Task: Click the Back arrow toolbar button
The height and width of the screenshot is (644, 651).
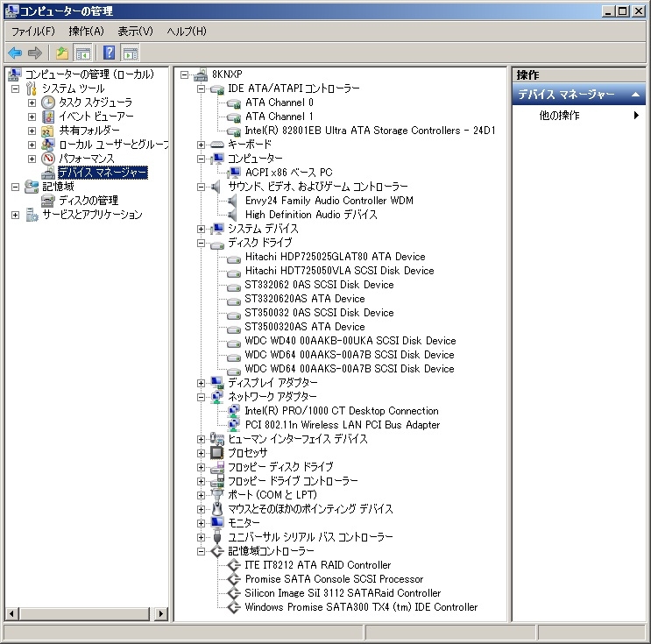Action: click(x=15, y=53)
